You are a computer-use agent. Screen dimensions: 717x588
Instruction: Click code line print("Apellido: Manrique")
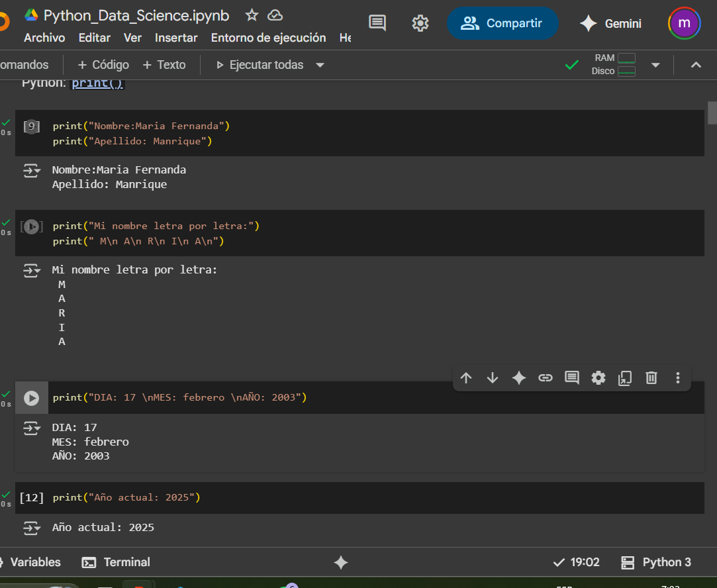[132, 141]
